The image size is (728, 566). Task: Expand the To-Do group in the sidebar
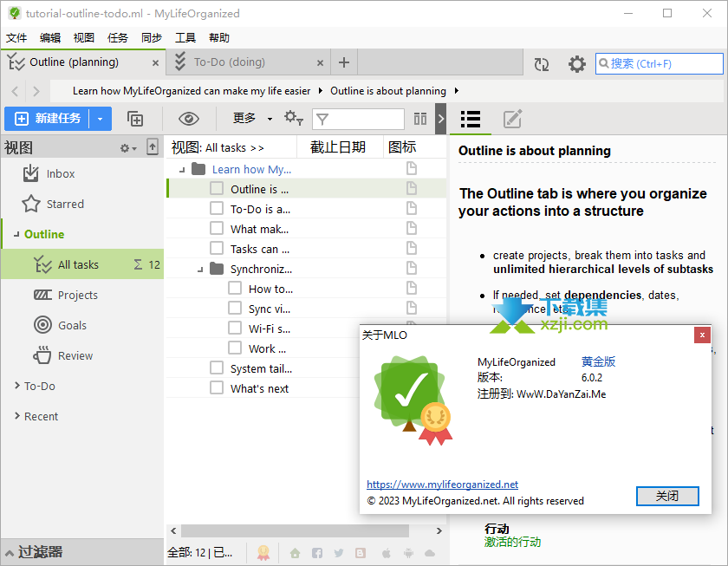[17, 386]
